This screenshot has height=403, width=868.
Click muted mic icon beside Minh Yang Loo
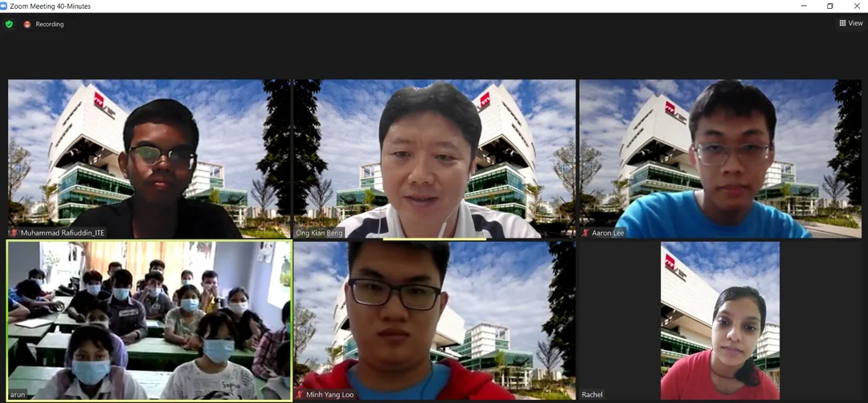(300, 395)
